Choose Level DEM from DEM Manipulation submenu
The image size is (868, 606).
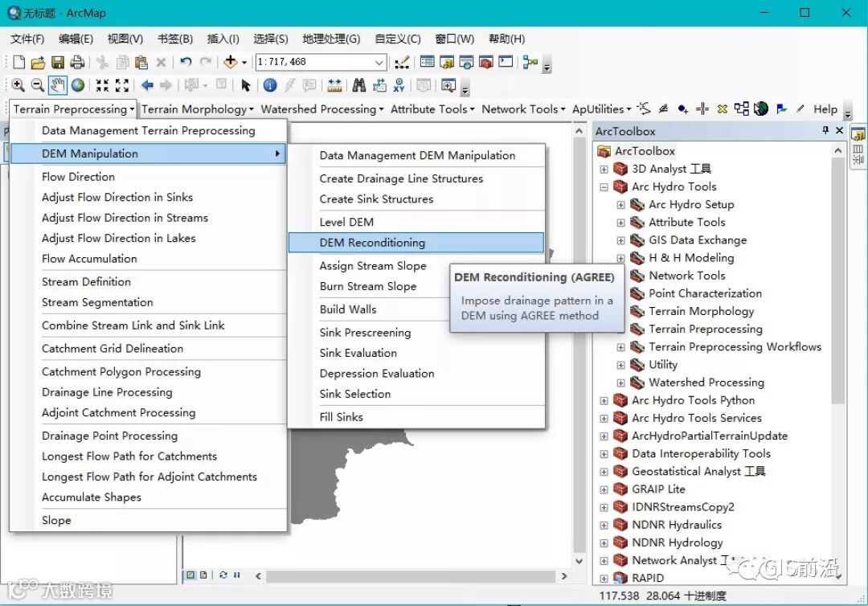pyautogui.click(x=416, y=222)
